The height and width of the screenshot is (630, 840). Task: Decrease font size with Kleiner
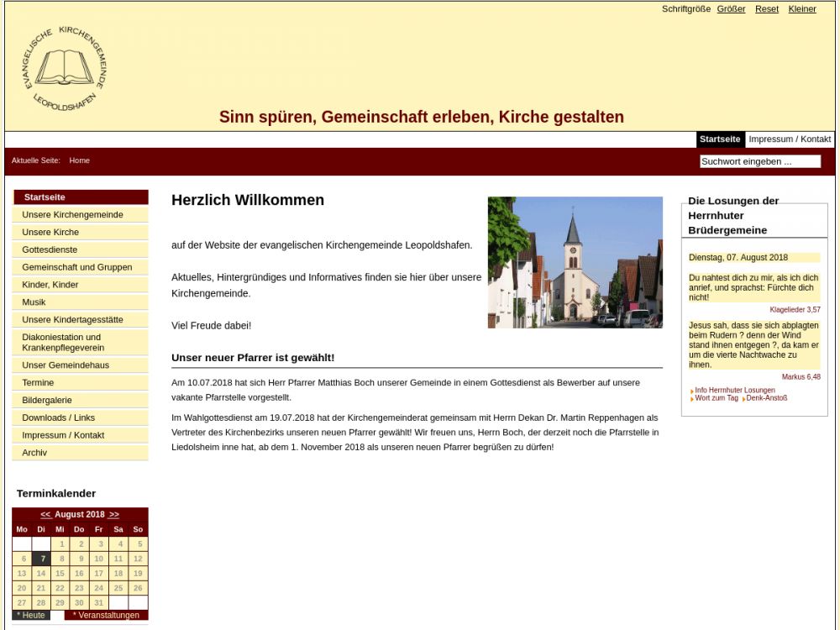point(801,9)
